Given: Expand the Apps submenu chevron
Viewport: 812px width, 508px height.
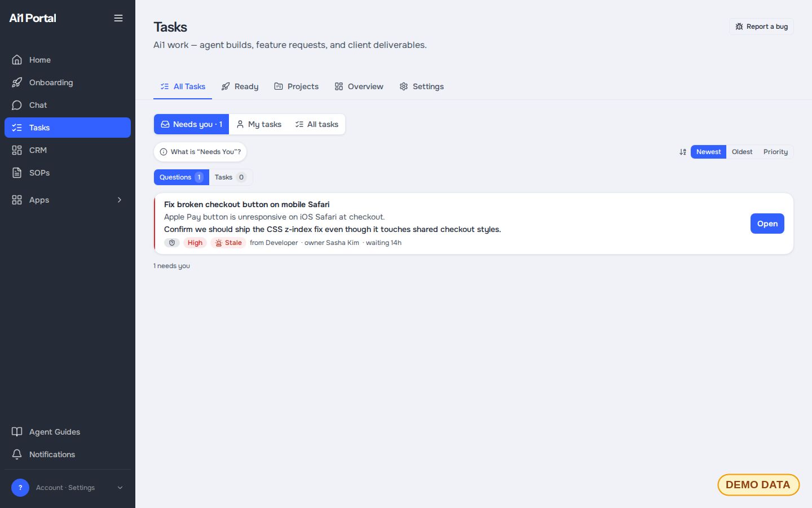Looking at the screenshot, I should (x=120, y=200).
